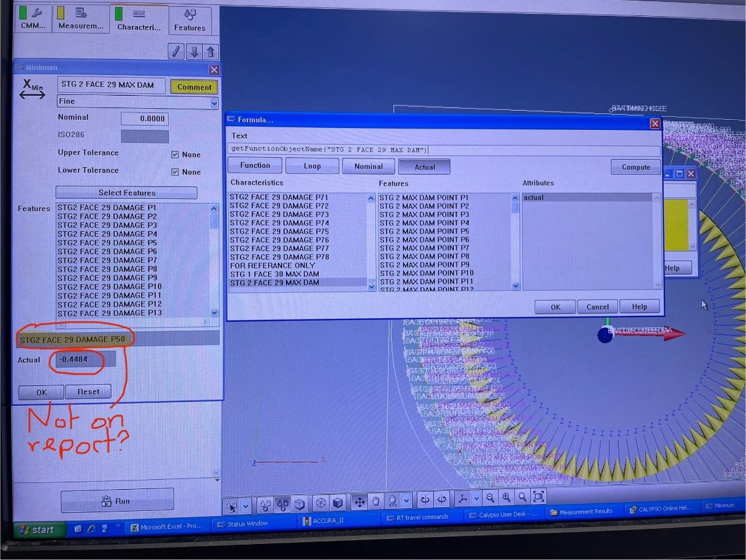
Task: Click the Select Features button
Action: (126, 193)
